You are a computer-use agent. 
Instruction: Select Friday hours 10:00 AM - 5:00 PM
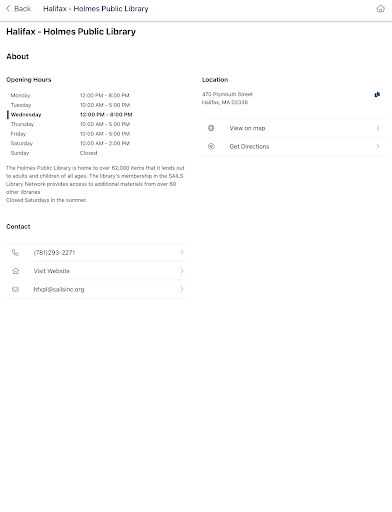(x=105, y=134)
